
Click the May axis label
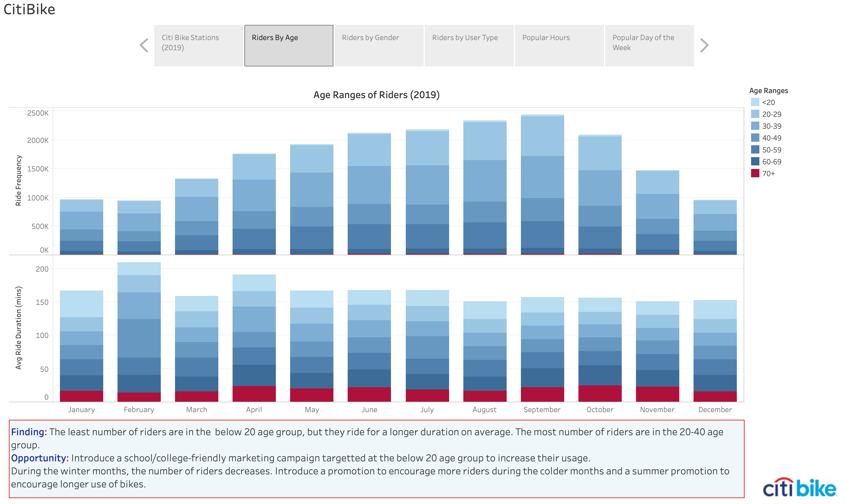312,410
